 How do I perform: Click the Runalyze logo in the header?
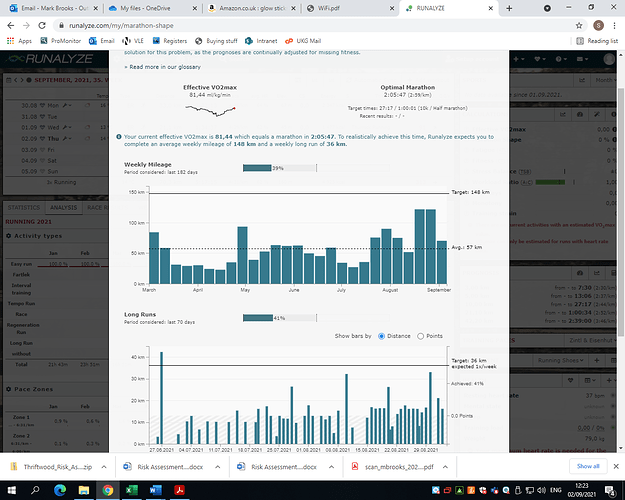pyautogui.click(x=50, y=59)
